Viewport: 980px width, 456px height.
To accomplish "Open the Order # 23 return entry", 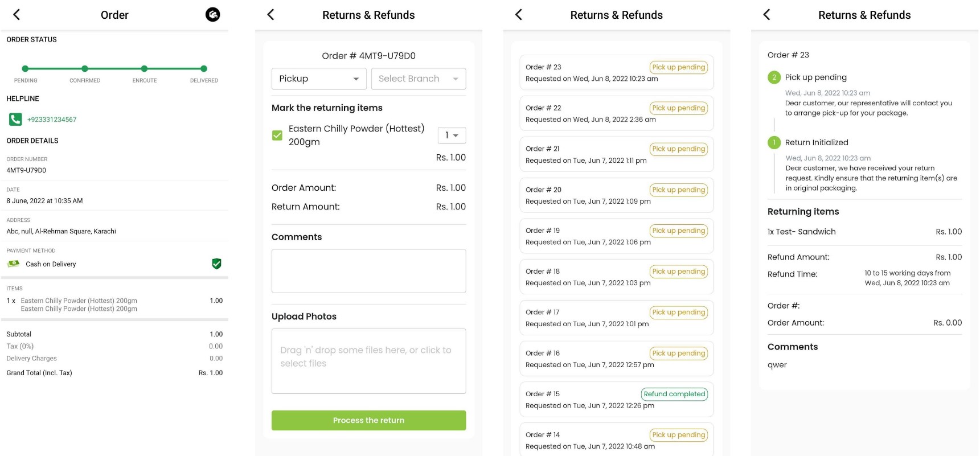I will pos(616,73).
